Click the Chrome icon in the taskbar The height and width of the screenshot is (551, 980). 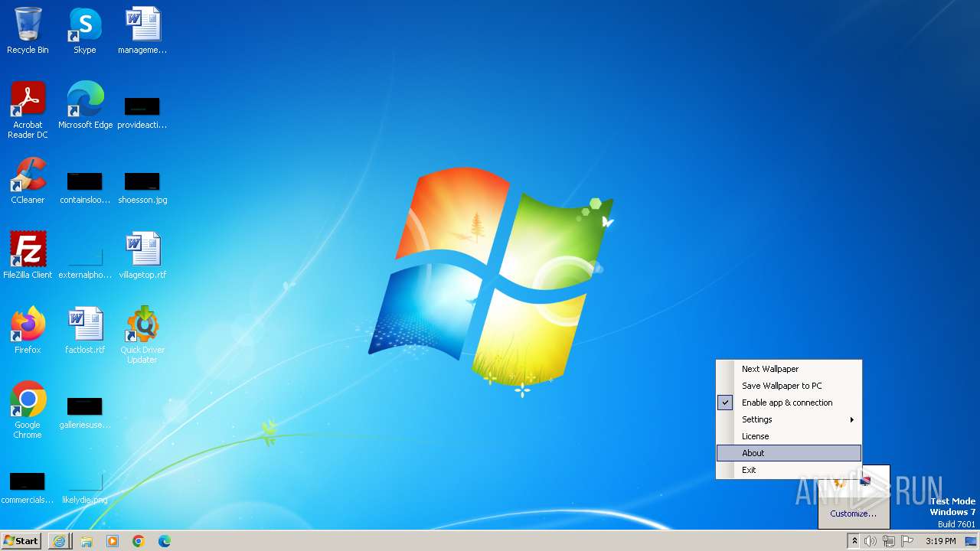139,541
